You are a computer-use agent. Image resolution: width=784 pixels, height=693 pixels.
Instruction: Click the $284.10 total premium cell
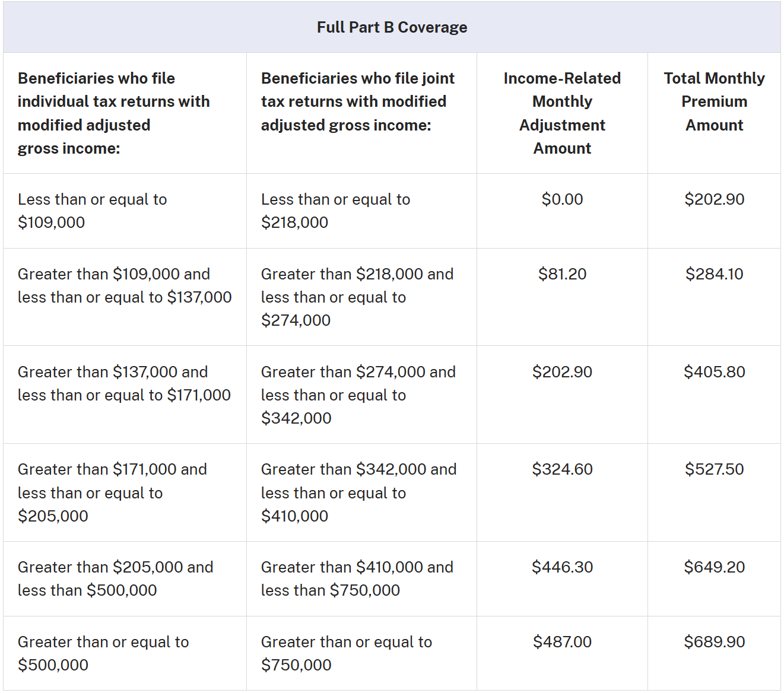pos(714,274)
